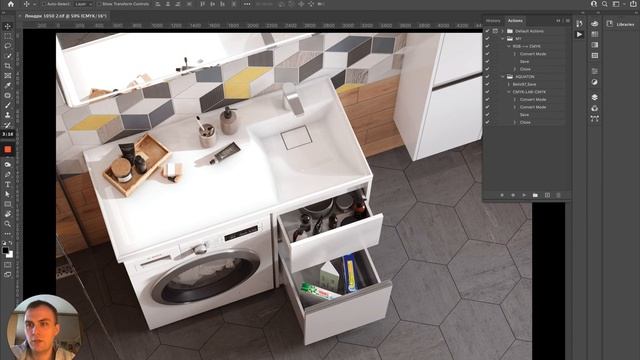
Task: Show more align and distribute options
Action: coord(247,4)
